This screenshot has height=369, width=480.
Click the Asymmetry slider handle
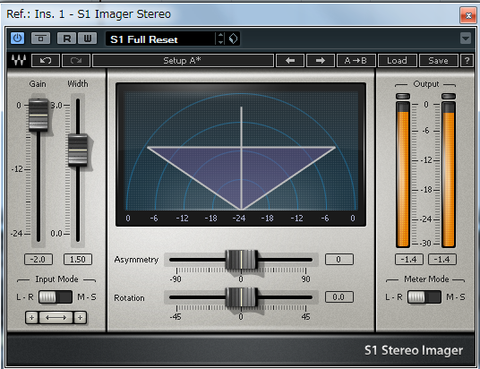242,260
